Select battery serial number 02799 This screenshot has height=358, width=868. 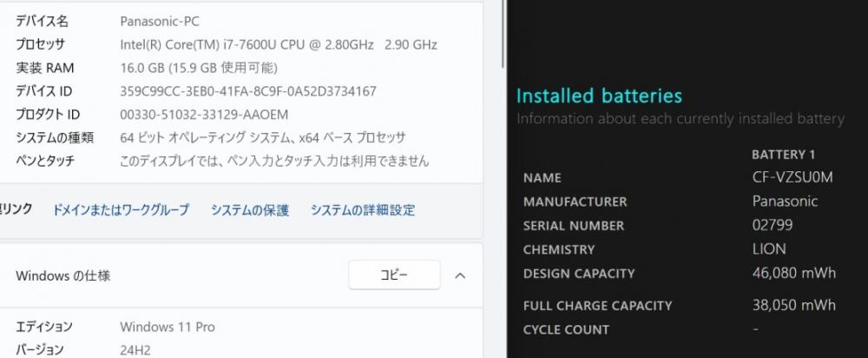773,225
